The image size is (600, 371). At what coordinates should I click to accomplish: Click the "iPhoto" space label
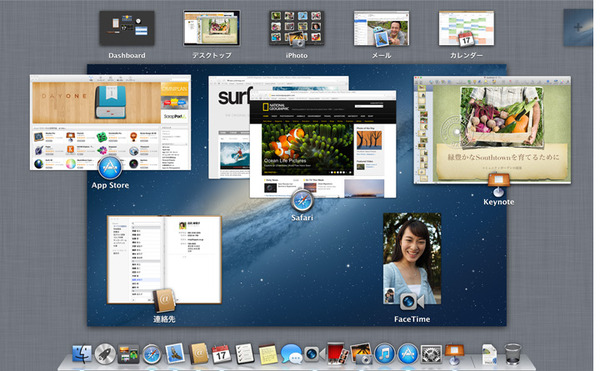297,55
